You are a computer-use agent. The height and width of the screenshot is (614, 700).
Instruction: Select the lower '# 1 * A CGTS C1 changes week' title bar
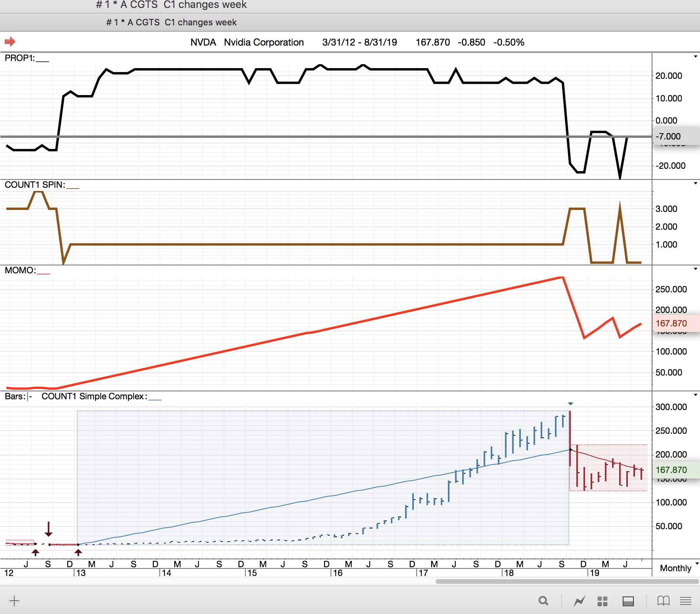pos(171,22)
